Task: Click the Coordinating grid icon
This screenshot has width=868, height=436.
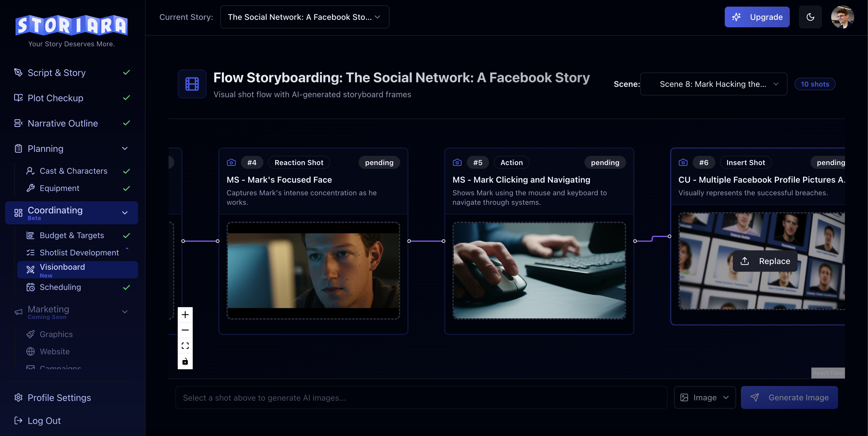Action: [18, 213]
